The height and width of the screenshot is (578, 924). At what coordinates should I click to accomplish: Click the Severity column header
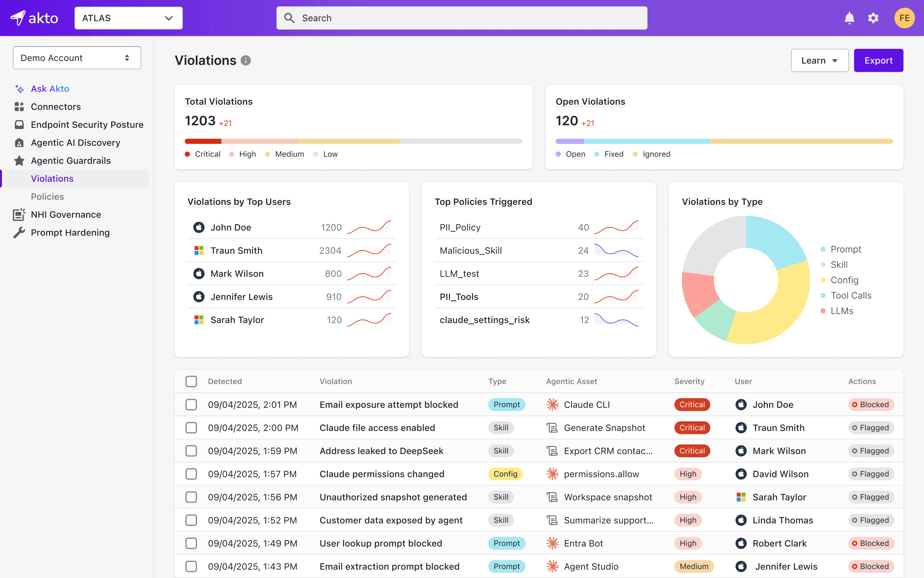[x=689, y=381]
